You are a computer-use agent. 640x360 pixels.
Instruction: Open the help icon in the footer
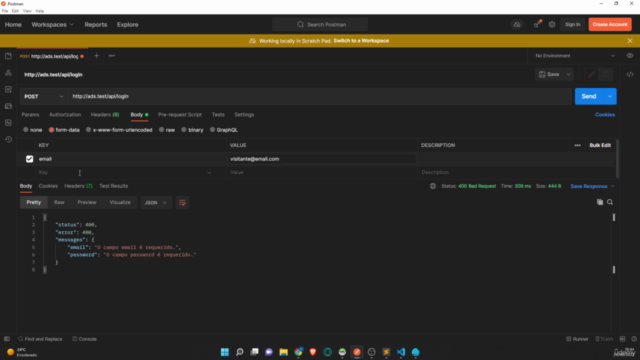coord(634,339)
